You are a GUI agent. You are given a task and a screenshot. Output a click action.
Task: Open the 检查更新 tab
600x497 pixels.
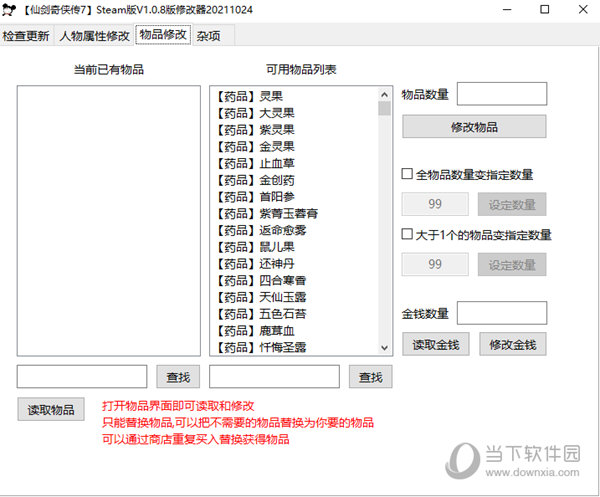(26, 36)
